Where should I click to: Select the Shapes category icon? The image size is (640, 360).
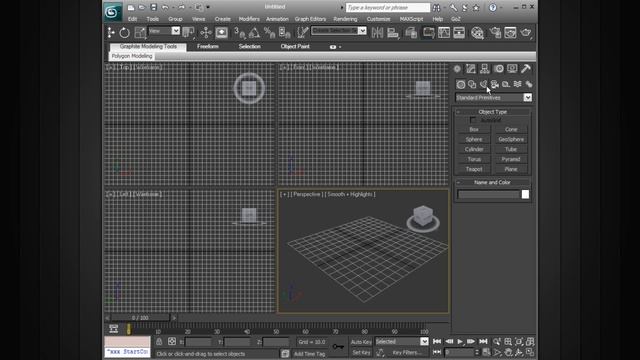[472, 84]
